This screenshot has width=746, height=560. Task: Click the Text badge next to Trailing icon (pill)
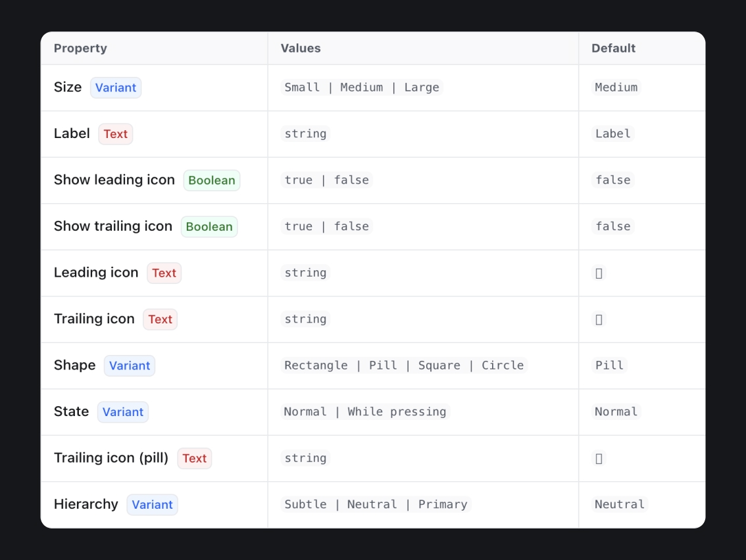[195, 458]
